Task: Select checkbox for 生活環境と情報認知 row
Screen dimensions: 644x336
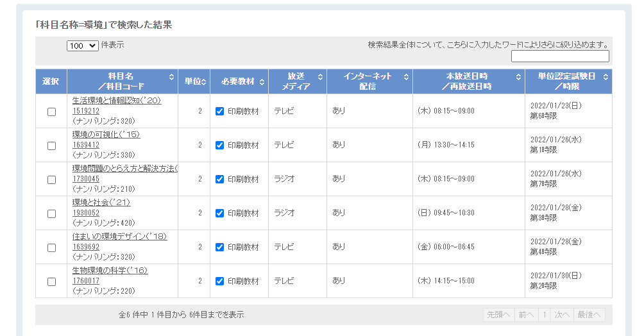Action: click(52, 112)
